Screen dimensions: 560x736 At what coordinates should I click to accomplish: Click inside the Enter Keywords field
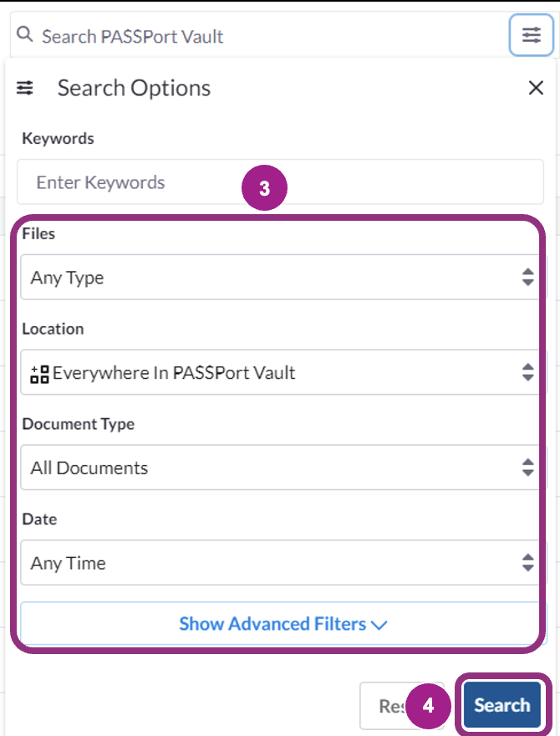point(125,181)
